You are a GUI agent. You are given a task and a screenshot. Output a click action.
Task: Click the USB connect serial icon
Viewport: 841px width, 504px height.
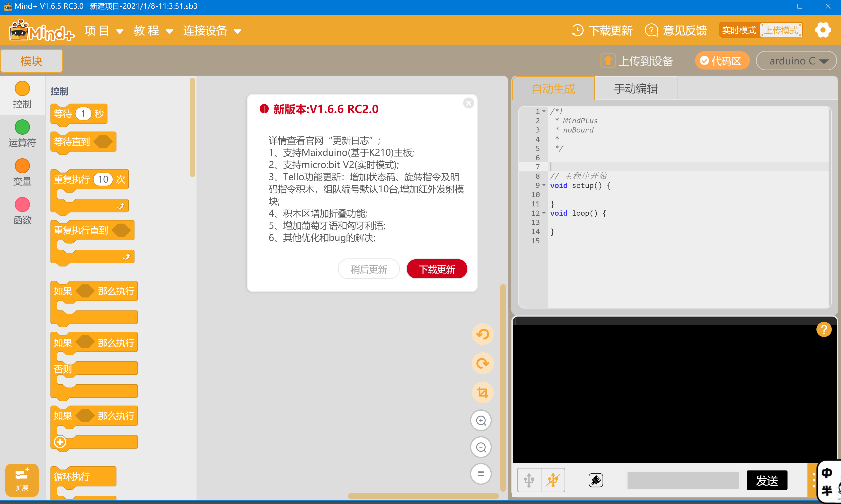pos(529,480)
